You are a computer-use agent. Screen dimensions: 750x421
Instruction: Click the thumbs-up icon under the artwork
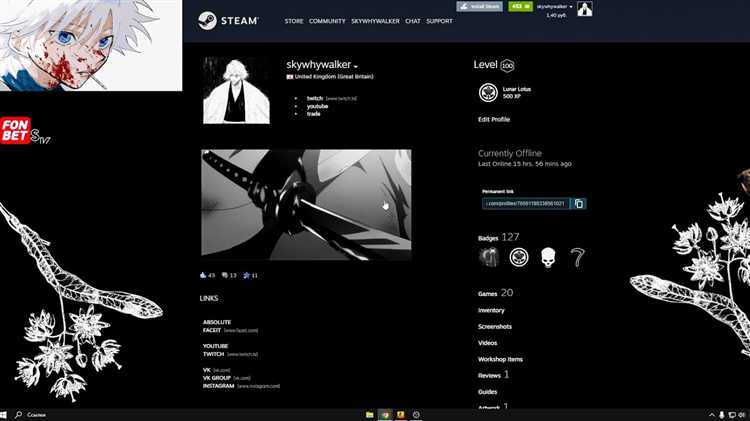[x=204, y=275]
